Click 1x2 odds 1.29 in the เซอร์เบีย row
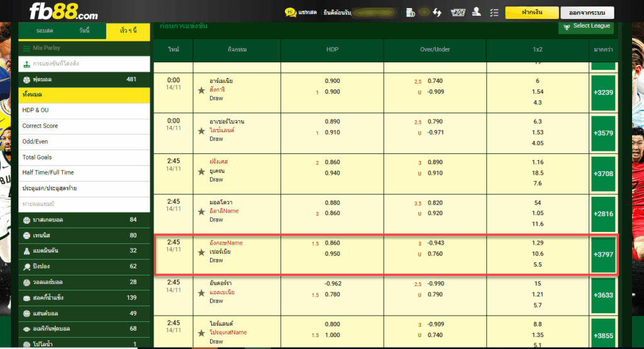This screenshot has width=644, height=349. [x=538, y=243]
